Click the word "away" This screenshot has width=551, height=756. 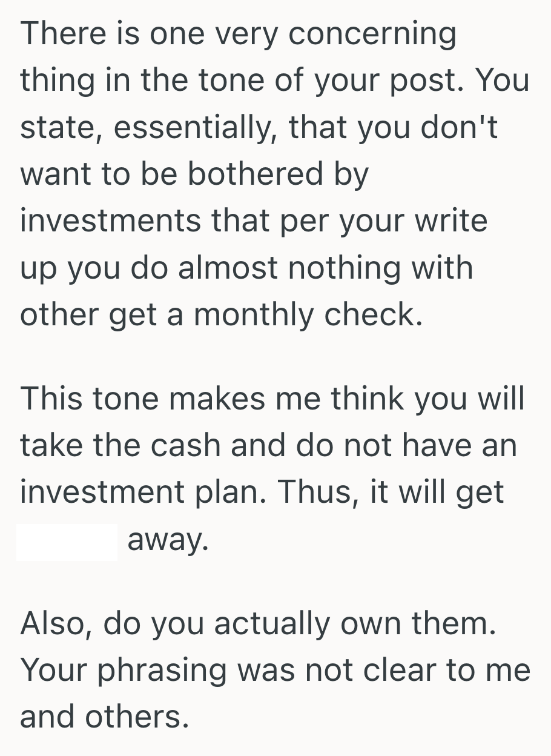[x=168, y=540]
